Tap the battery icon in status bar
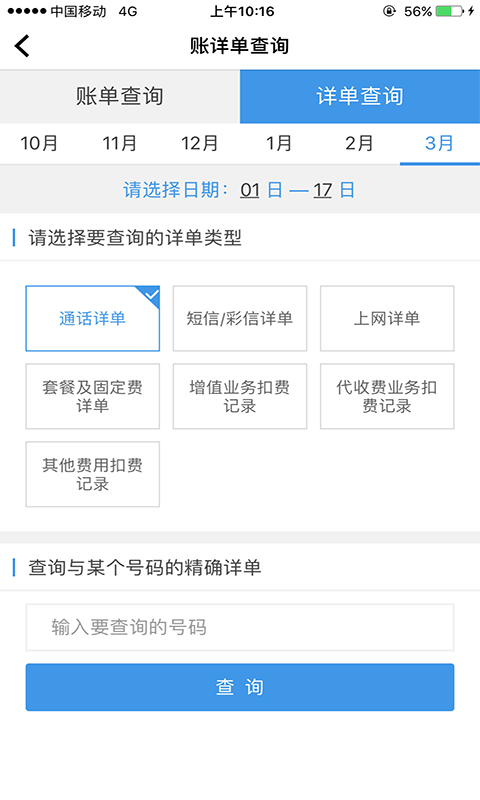 pyautogui.click(x=450, y=11)
